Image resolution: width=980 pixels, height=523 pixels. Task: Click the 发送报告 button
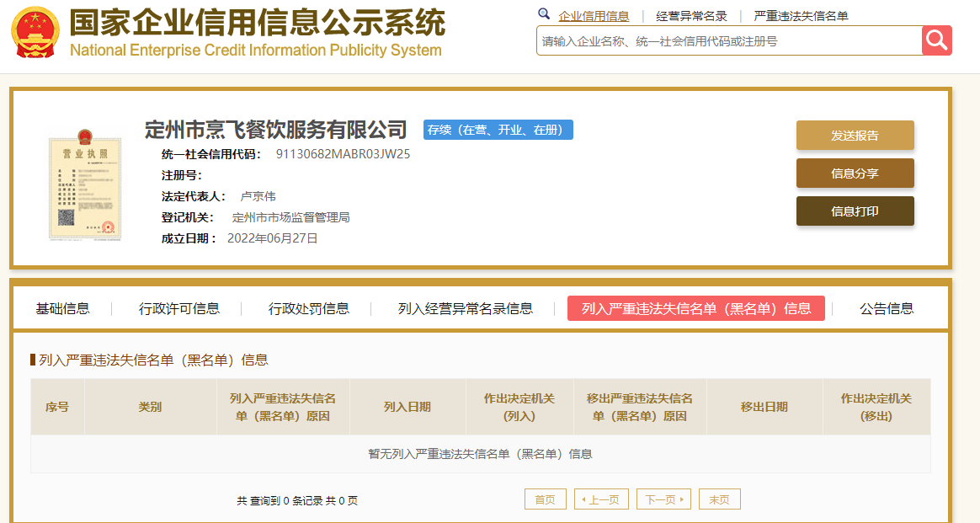tap(855, 136)
